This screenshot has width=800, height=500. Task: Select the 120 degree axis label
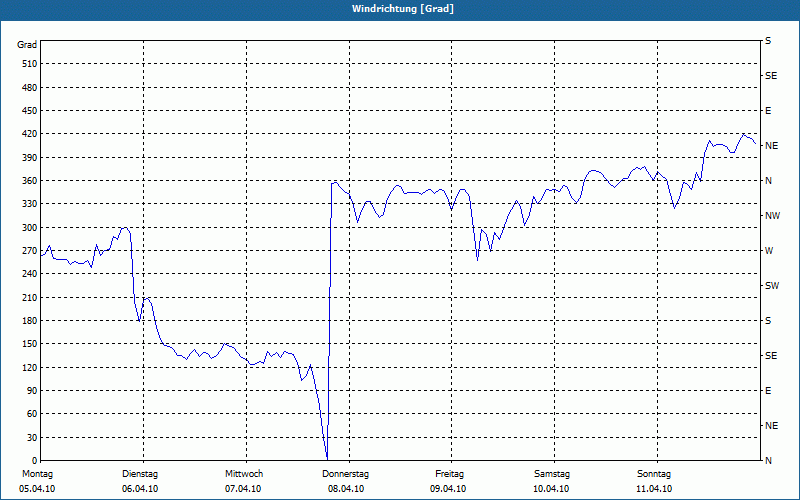(x=30, y=367)
